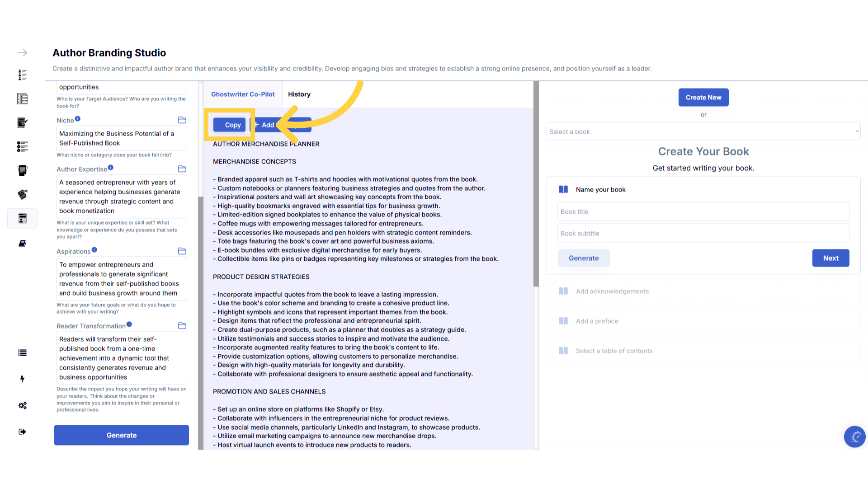Viewport: 868px width, 488px height.
Task: Expand sidebar with the arrow icon
Action: click(x=22, y=53)
